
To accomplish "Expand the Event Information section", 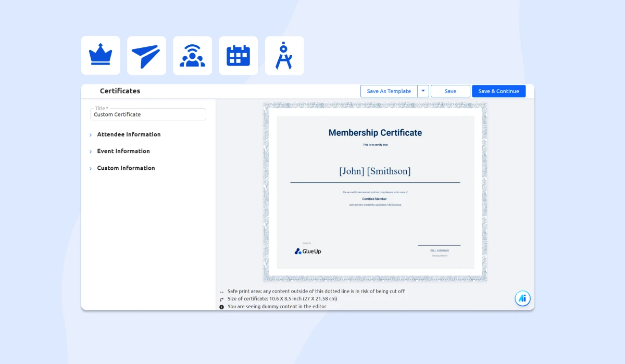I will (x=123, y=151).
